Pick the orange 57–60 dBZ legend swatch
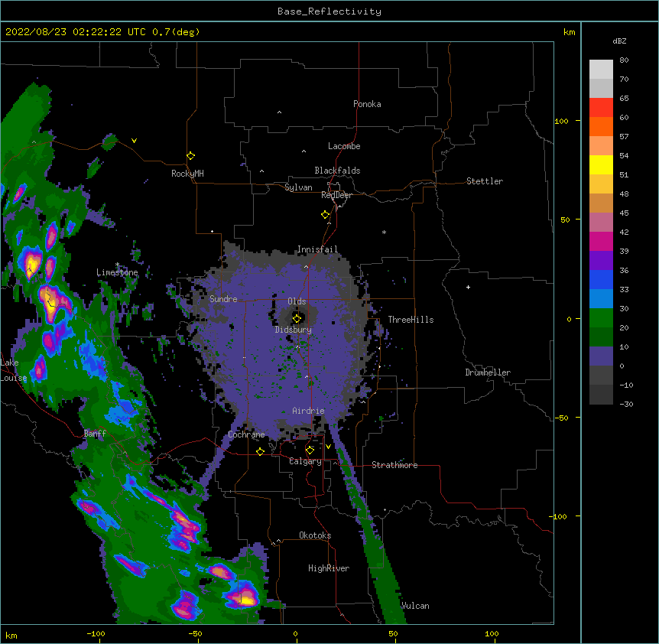659x644 pixels. tap(601, 126)
